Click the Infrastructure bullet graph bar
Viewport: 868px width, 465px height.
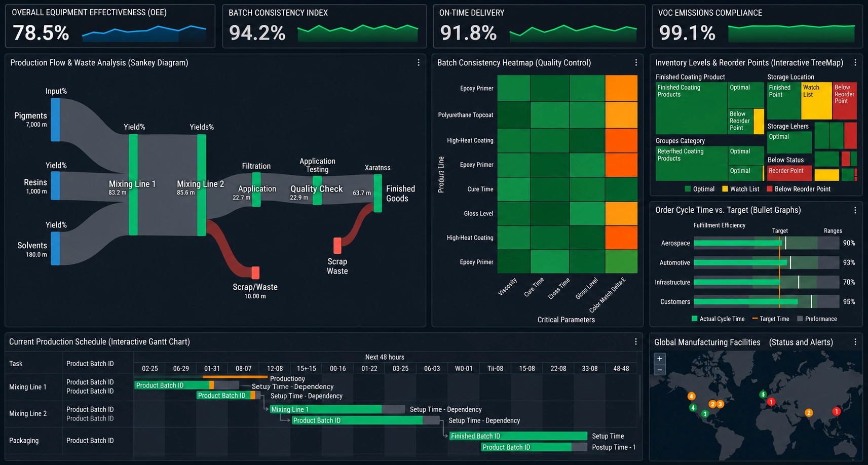tap(766, 282)
